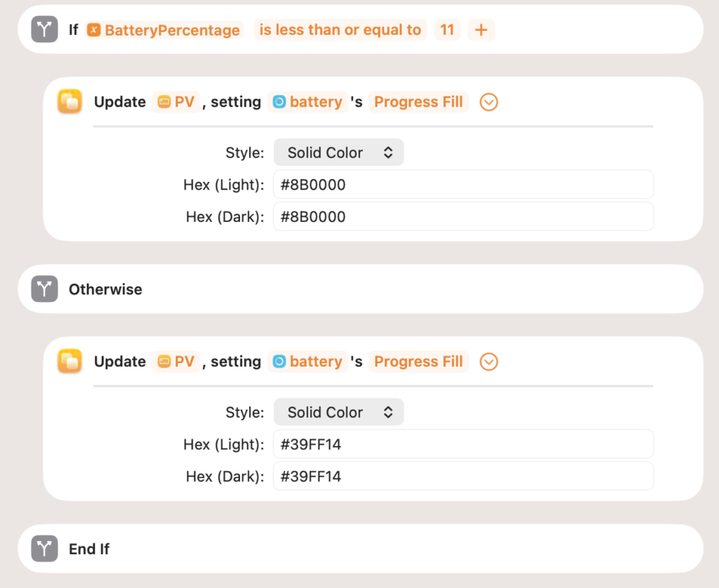Image resolution: width=719 pixels, height=588 pixels.
Task: Open first Style Solid Color dropdown
Action: coord(339,152)
